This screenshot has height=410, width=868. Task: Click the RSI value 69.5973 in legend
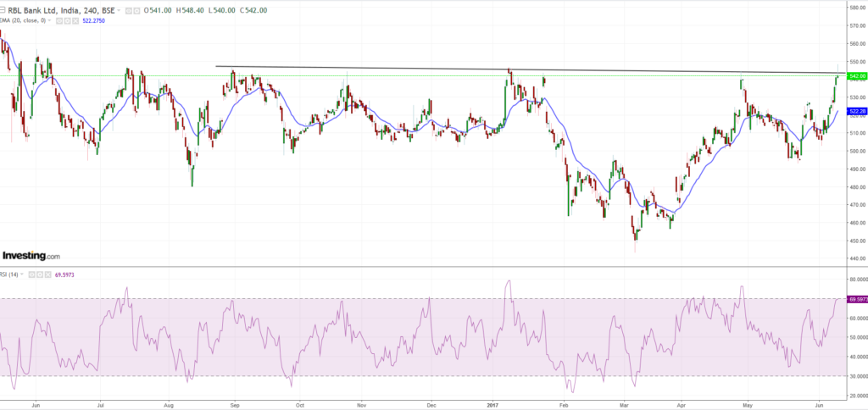(x=64, y=274)
